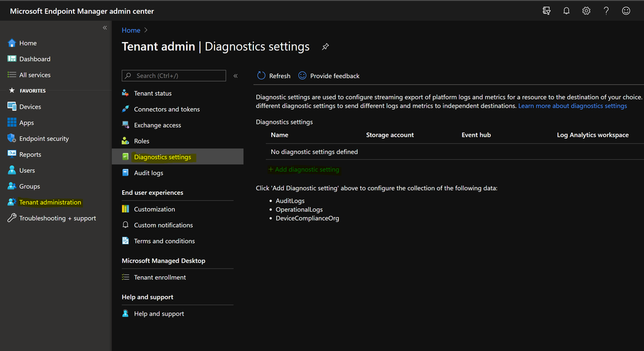Pin the Diagnostics settings blade
Image resolution: width=644 pixels, height=351 pixels.
tap(326, 47)
